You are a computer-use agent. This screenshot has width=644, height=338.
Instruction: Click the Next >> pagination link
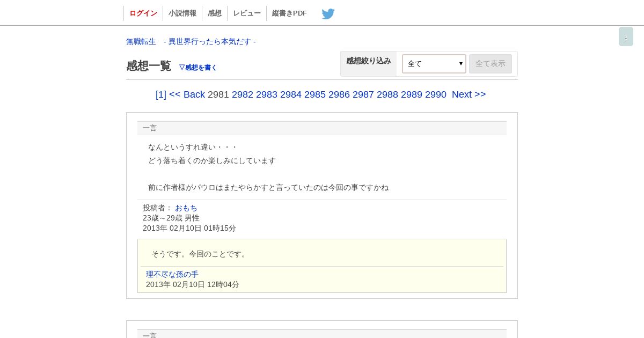pos(469,94)
